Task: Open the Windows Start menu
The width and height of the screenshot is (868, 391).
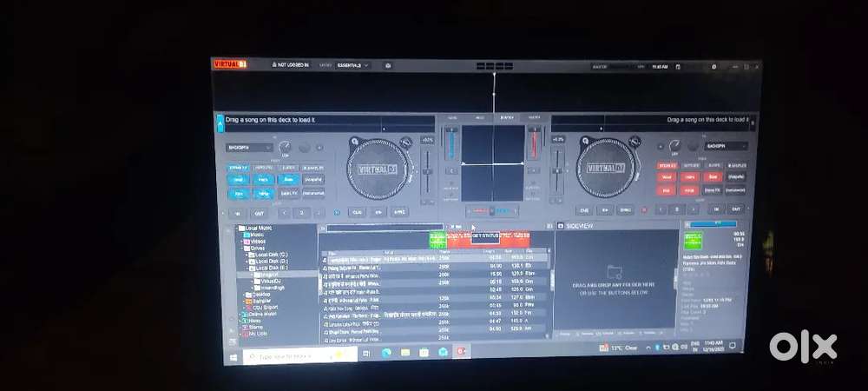Action: click(233, 356)
